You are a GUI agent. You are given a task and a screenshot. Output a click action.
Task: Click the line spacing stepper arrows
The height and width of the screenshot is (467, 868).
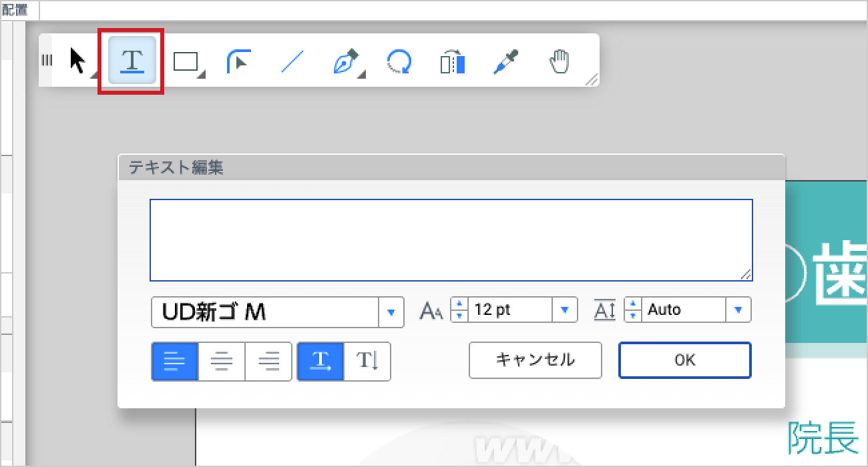(x=632, y=310)
